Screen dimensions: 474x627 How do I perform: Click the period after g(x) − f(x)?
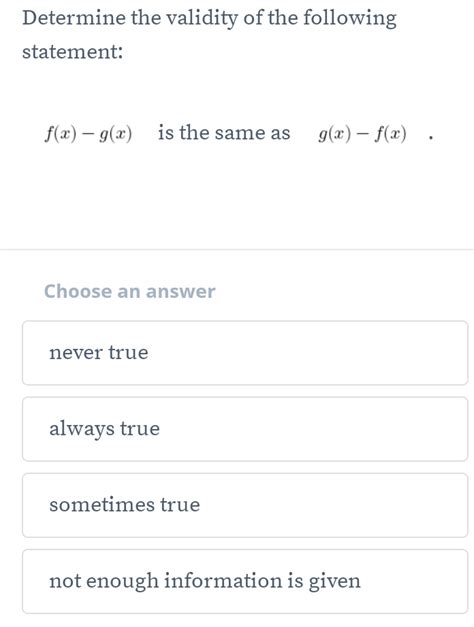[x=430, y=139]
